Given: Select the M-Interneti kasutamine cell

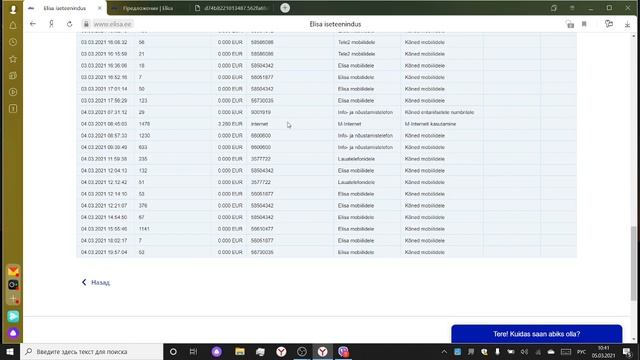Looking at the screenshot, I should click(x=431, y=124).
